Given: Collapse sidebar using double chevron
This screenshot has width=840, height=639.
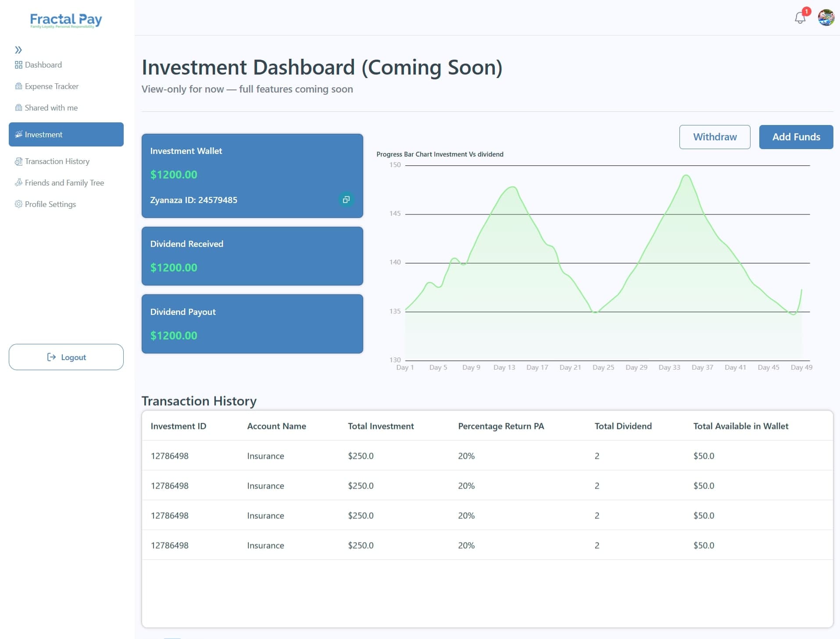Looking at the screenshot, I should 18,50.
